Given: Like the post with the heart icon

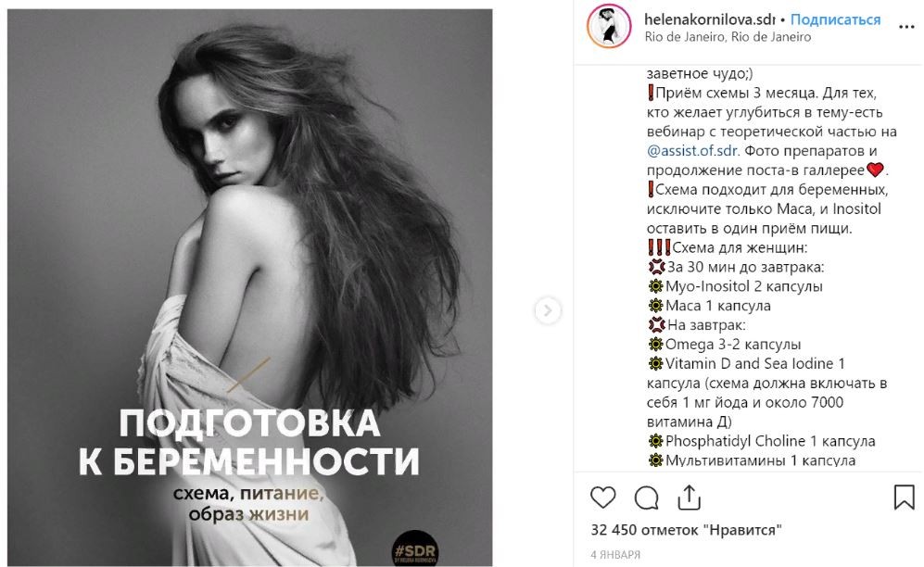Looking at the screenshot, I should coord(602,498).
